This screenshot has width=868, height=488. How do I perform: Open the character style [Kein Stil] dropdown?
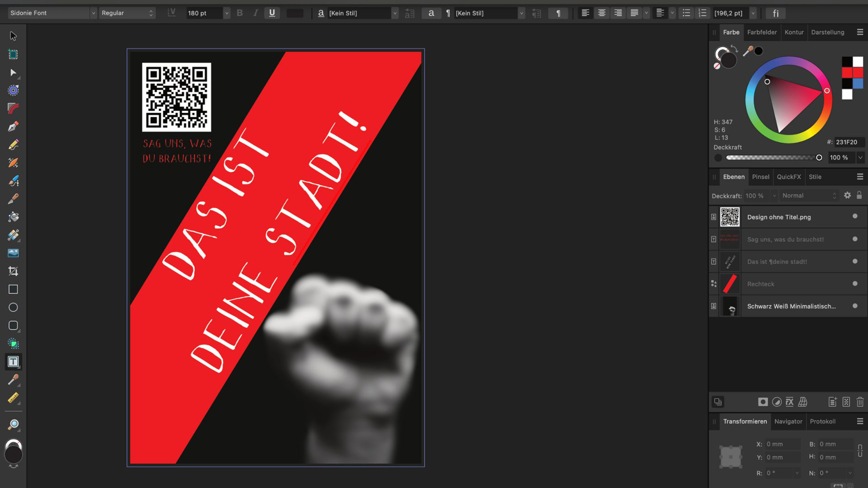click(395, 13)
